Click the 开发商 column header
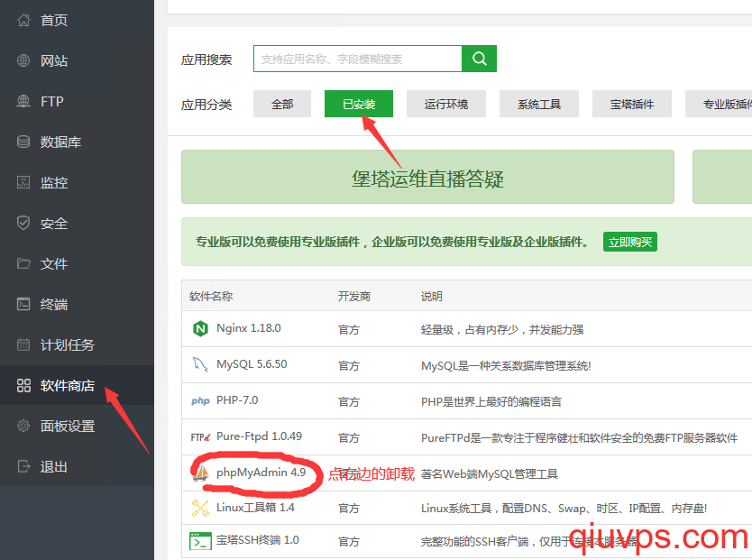Image resolution: width=752 pixels, height=560 pixels. 354,297
